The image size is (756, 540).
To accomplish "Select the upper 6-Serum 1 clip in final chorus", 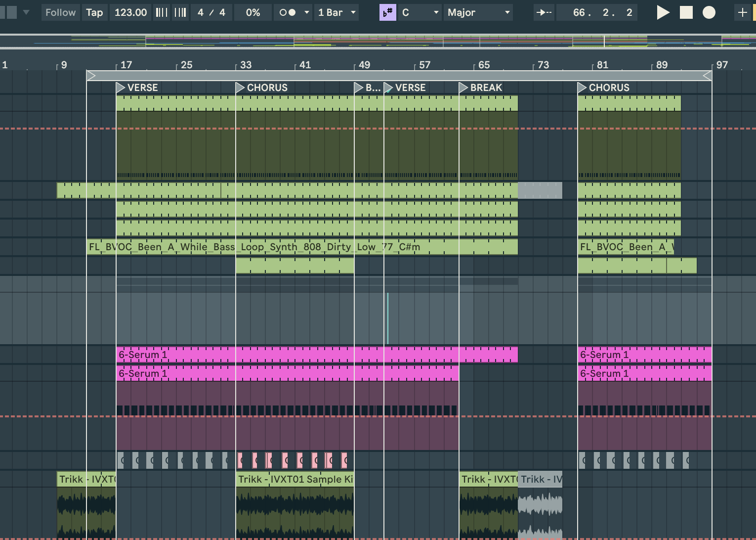I will [x=645, y=355].
